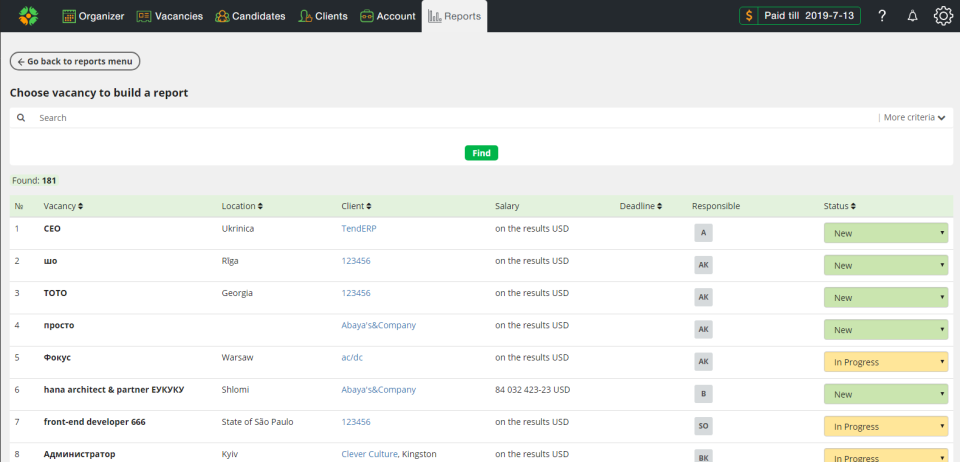Viewport: 960px width, 462px height.
Task: Open status dropdown for hana architect vacancy
Action: [x=886, y=394]
